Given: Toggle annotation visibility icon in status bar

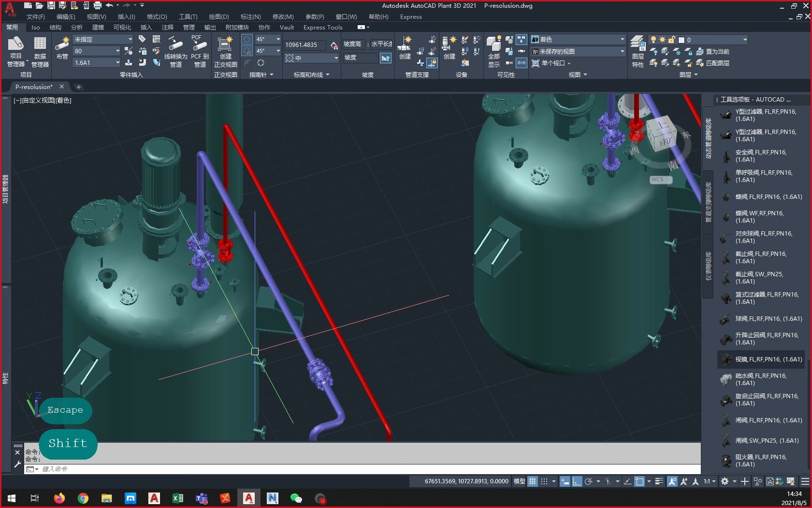Looking at the screenshot, I should [x=672, y=481].
